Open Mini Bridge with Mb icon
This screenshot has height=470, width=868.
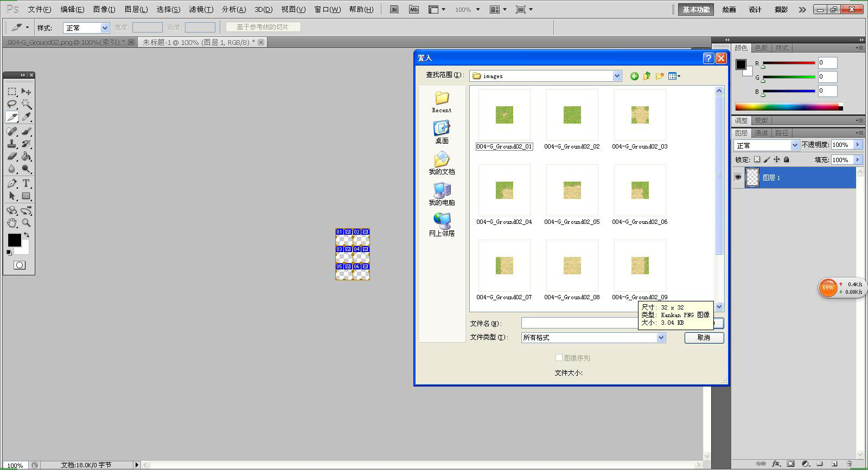point(414,9)
